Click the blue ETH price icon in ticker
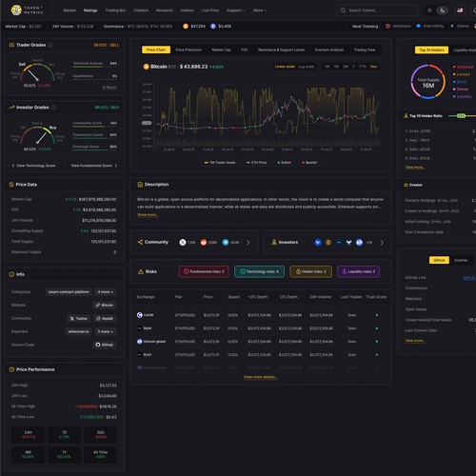Image resolution: width=476 pixels, height=476 pixels. [x=213, y=26]
